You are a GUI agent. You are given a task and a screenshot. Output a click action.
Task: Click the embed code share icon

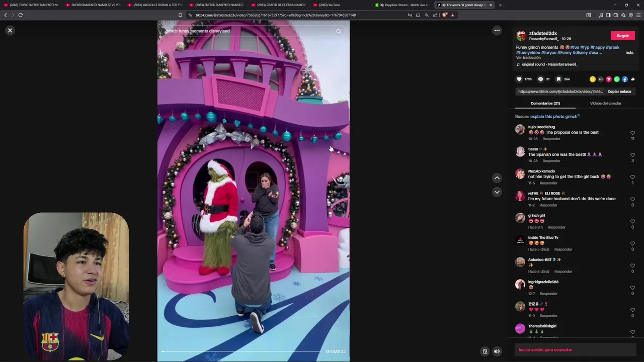[600, 79]
